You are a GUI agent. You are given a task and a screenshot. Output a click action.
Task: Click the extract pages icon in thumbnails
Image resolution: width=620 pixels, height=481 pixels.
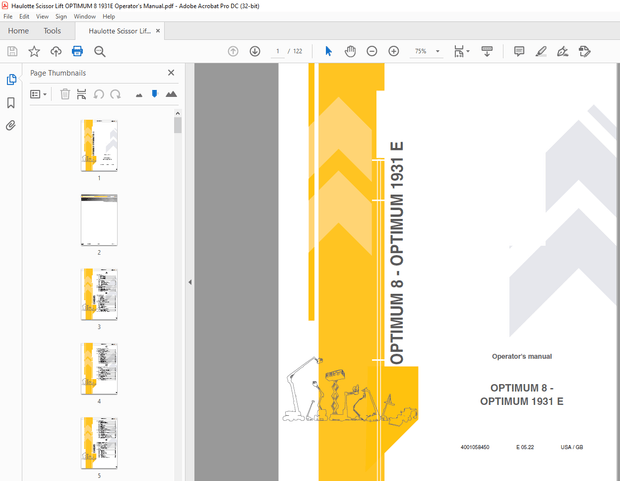[x=81, y=94]
